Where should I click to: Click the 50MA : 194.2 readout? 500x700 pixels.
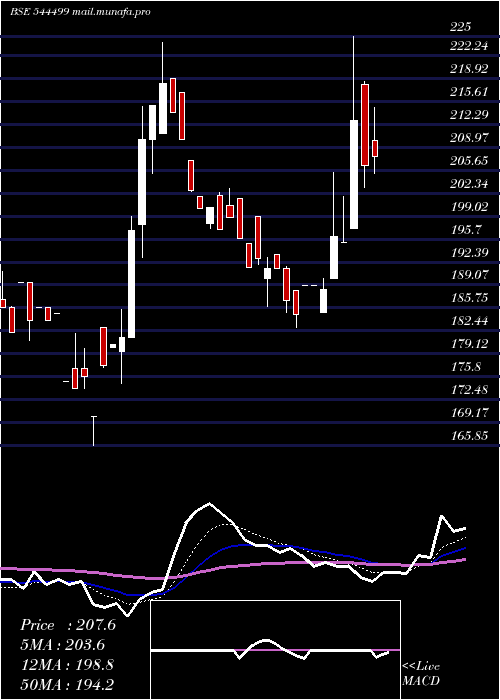(67, 685)
